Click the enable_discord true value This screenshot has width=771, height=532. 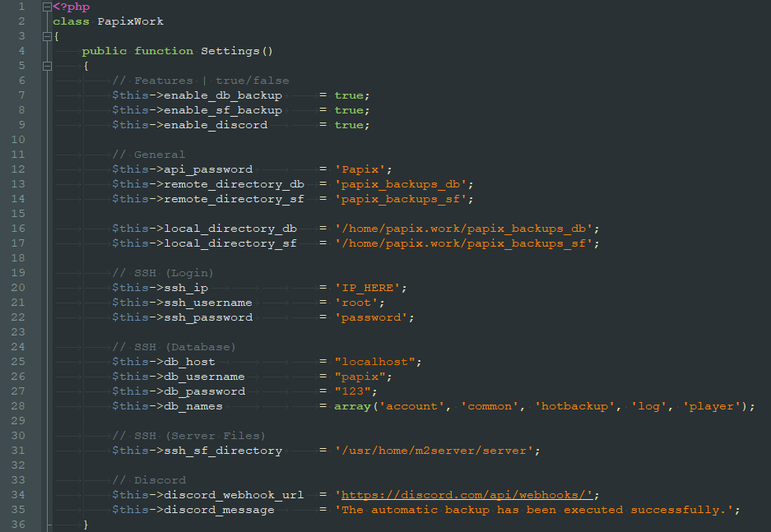(348, 125)
